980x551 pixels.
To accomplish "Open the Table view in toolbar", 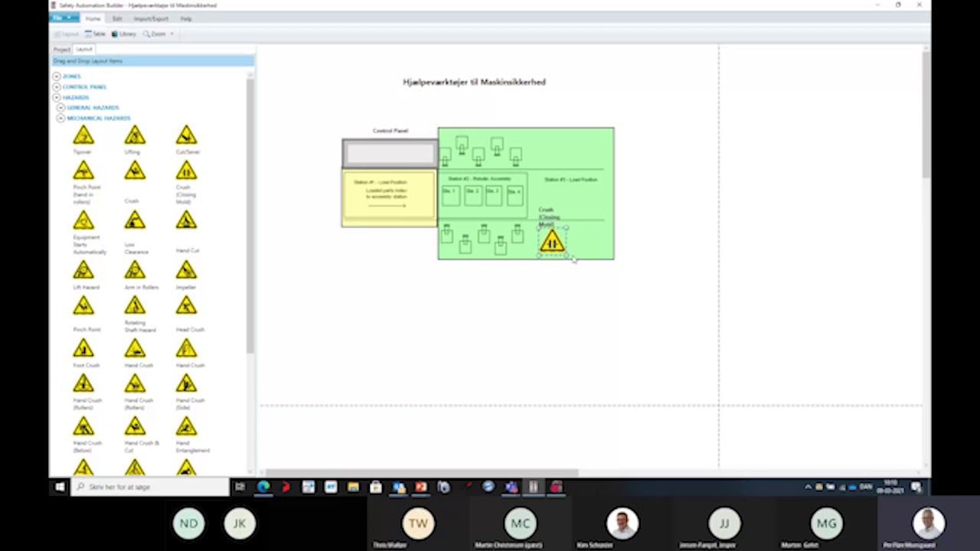I will coord(95,34).
